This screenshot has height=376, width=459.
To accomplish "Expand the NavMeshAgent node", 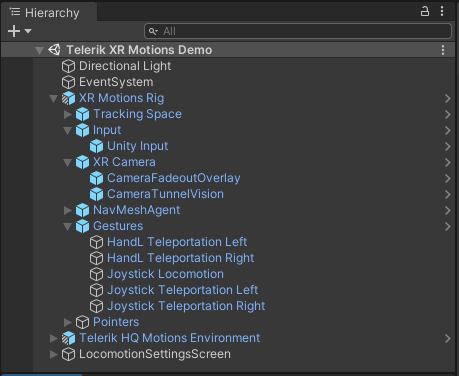I will tap(68, 210).
